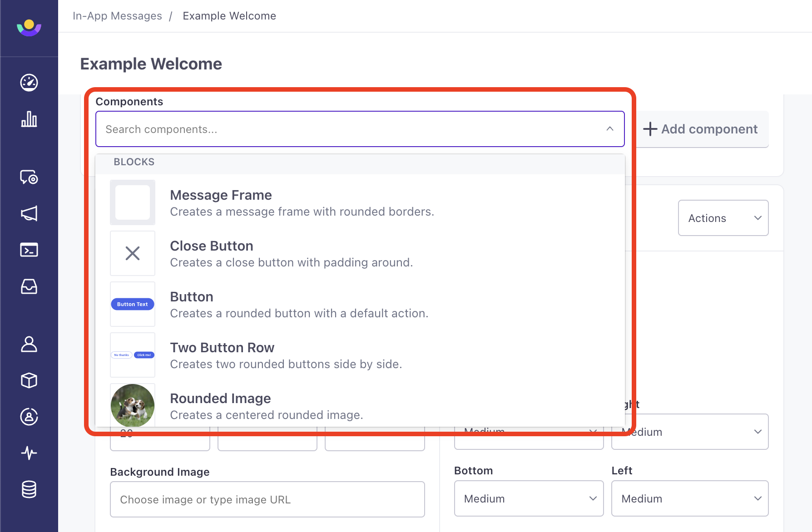Image resolution: width=812 pixels, height=532 pixels.
Task: Open the terminal console icon
Action: click(29, 250)
